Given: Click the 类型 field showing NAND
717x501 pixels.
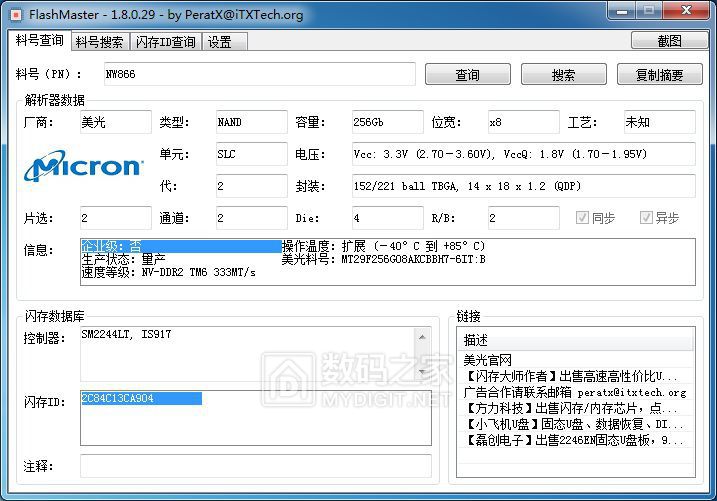Looking at the screenshot, I should 251,122.
